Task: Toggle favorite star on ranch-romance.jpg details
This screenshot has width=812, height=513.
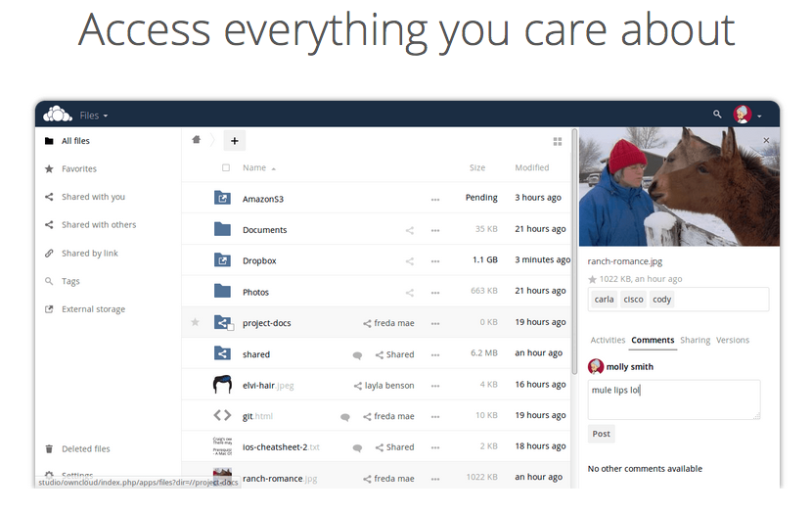Action: [x=593, y=279]
